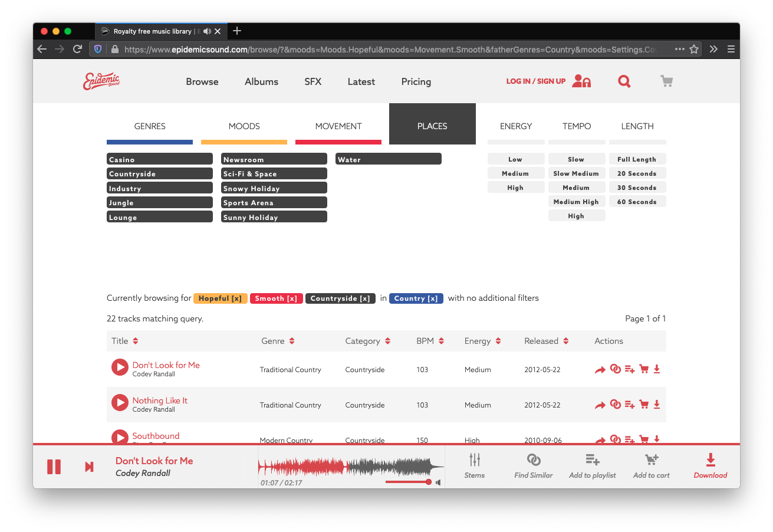
Task: Bookmark the page with the star icon
Action: click(694, 49)
